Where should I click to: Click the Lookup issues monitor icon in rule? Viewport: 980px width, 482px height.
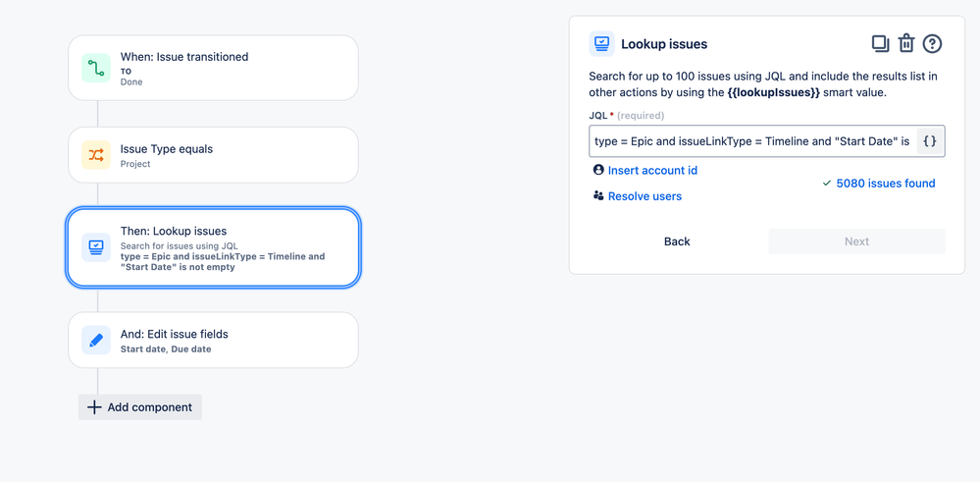point(95,247)
